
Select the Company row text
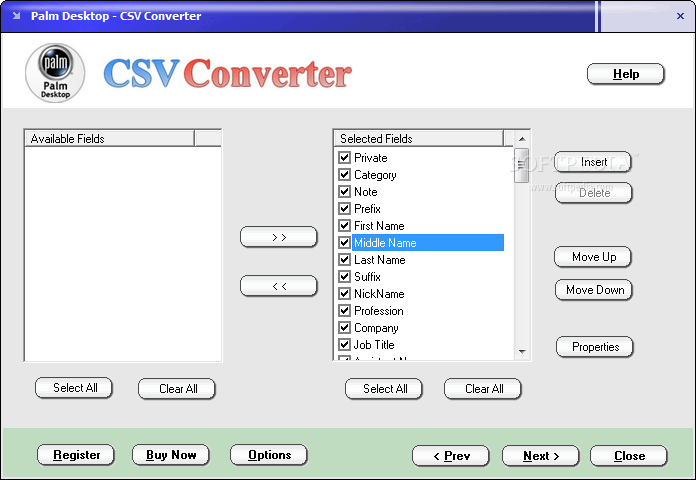376,328
